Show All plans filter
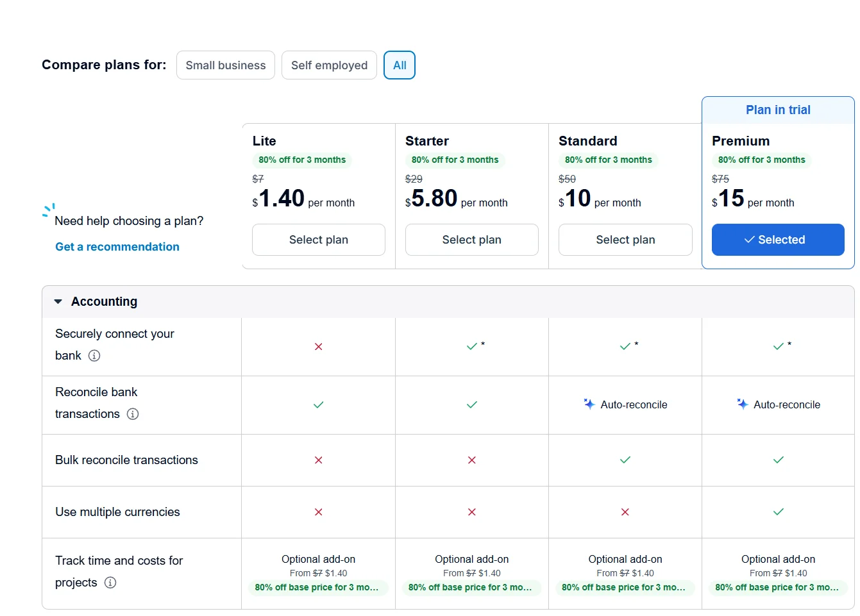The width and height of the screenshot is (860, 616). click(x=400, y=65)
